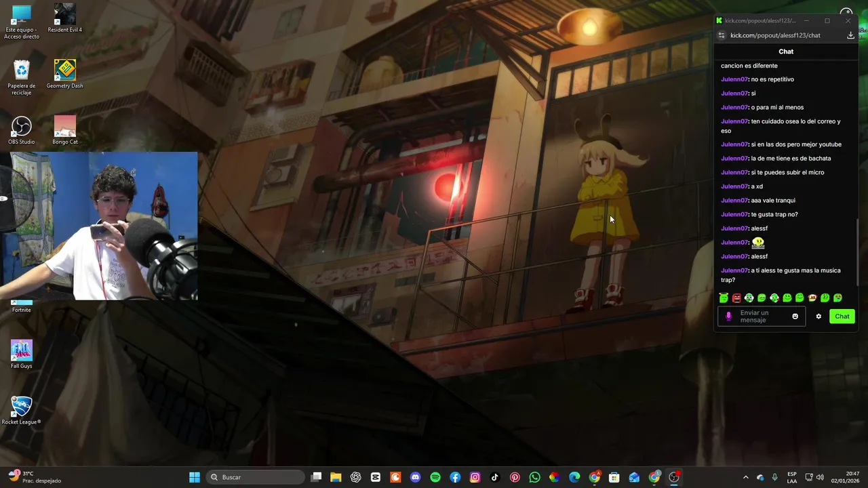Open the weather widget showing 31°C
Screen dimensions: 868x488
point(35,477)
